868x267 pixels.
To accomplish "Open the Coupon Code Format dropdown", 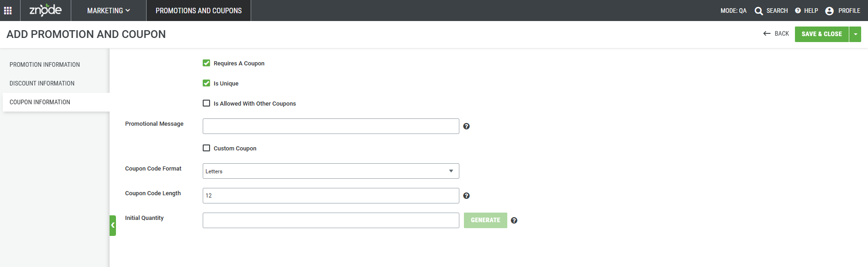I will pyautogui.click(x=331, y=171).
